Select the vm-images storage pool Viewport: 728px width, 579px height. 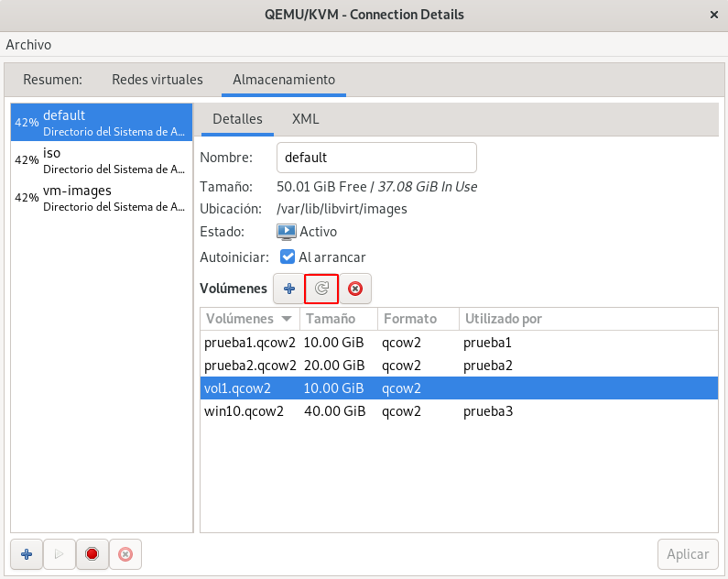pyautogui.click(x=102, y=198)
